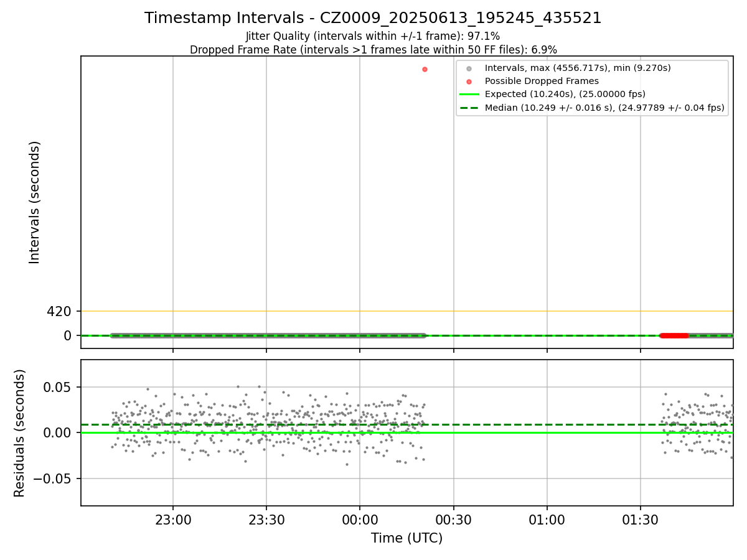Click the 'Intervals (seconds)' axis label
The width and height of the screenshot is (747, 560).
[35, 202]
